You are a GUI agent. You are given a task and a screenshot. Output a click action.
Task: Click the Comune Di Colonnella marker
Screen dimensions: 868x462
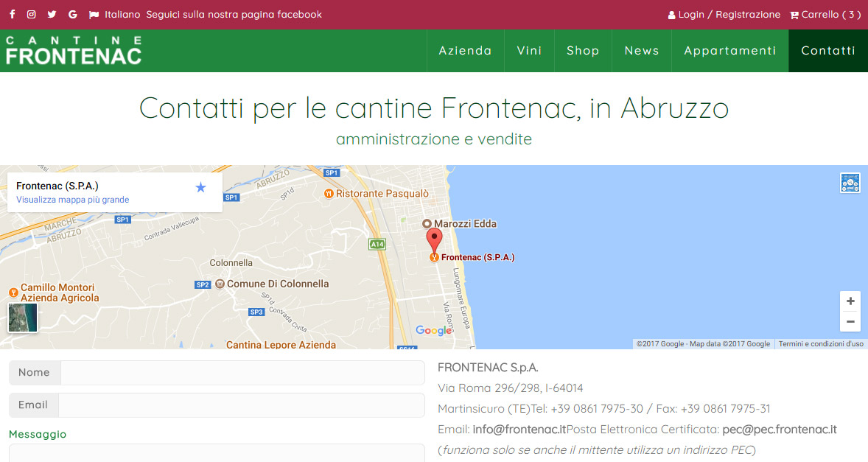tap(220, 284)
